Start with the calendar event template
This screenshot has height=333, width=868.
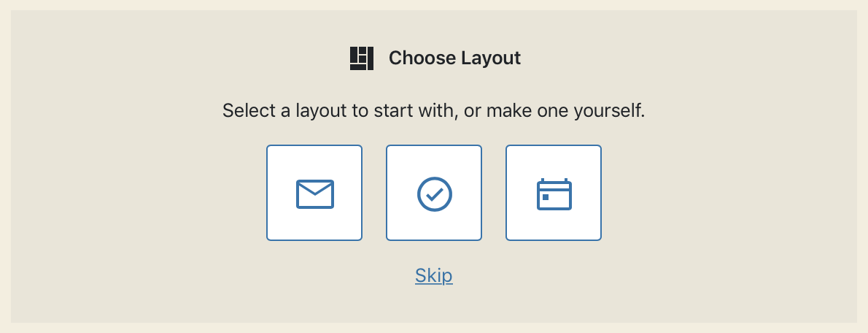554,193
